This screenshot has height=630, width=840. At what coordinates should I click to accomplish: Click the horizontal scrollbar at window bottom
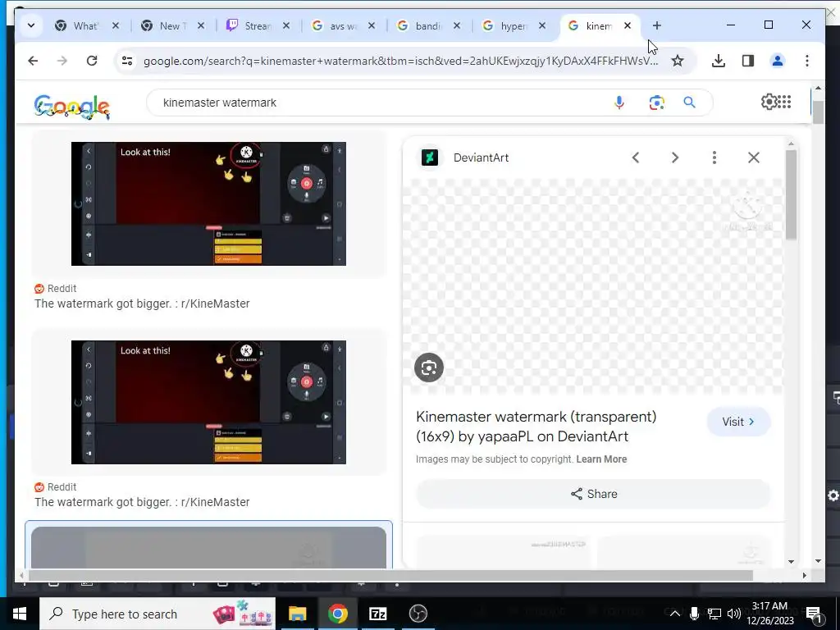coord(391,575)
